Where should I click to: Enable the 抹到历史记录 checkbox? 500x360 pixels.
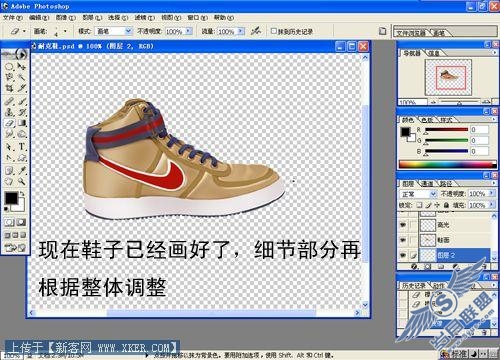coord(274,31)
